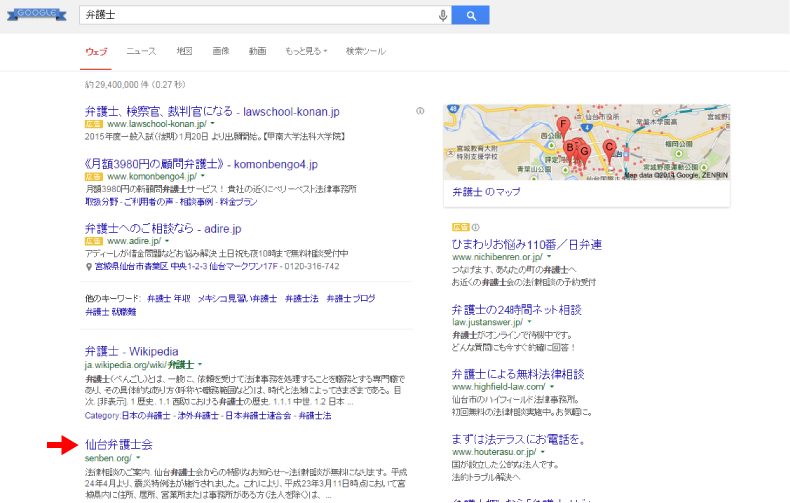Click related keyword メキシコ見習い弁護士
The image size is (790, 503).
[237, 298]
